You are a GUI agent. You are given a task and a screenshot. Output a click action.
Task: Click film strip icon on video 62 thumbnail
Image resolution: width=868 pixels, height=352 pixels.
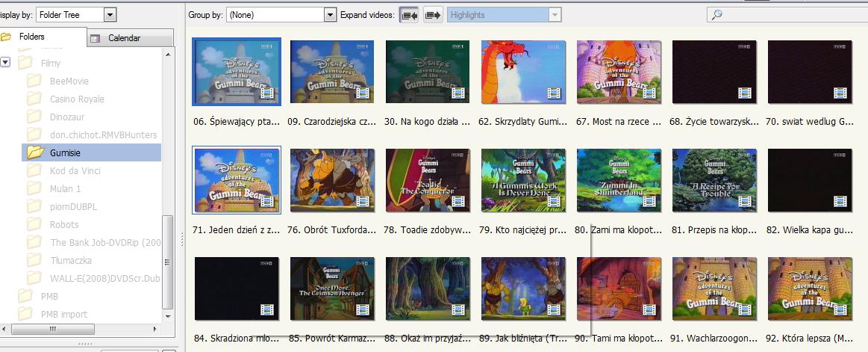click(554, 93)
